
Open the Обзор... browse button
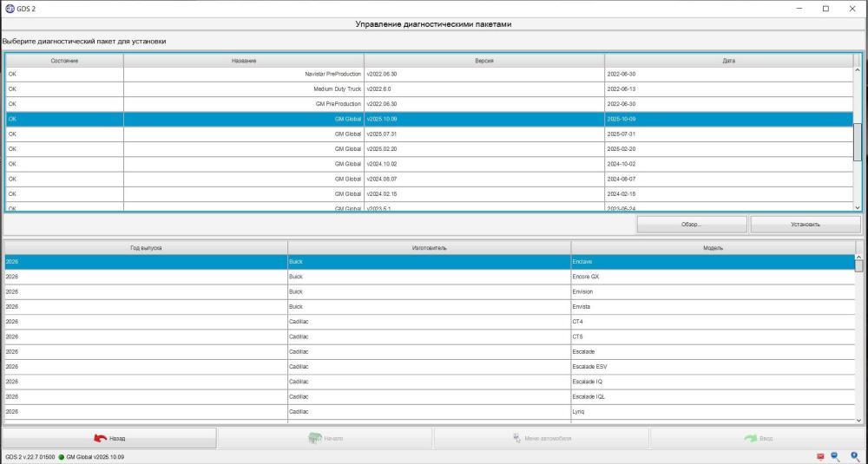coord(692,225)
